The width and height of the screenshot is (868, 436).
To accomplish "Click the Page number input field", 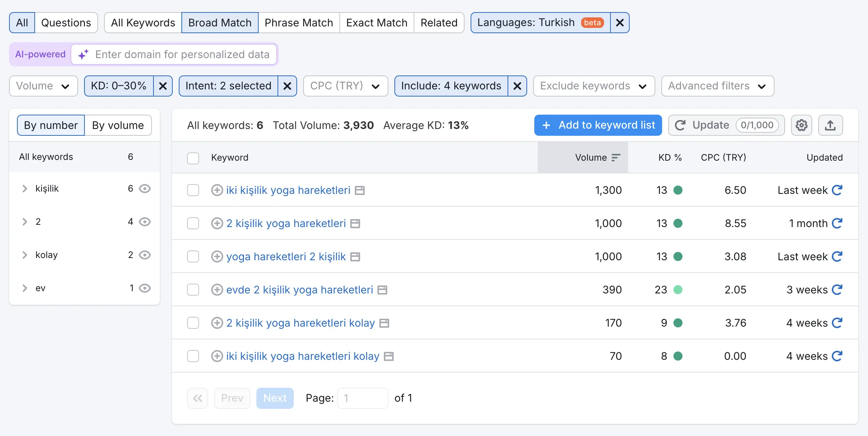I will pos(362,398).
